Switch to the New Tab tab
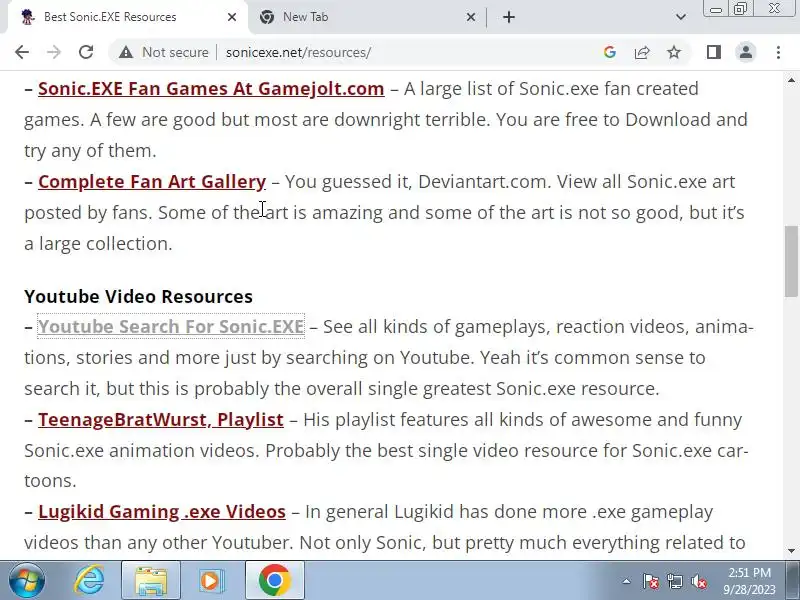The image size is (800, 600). (x=365, y=17)
